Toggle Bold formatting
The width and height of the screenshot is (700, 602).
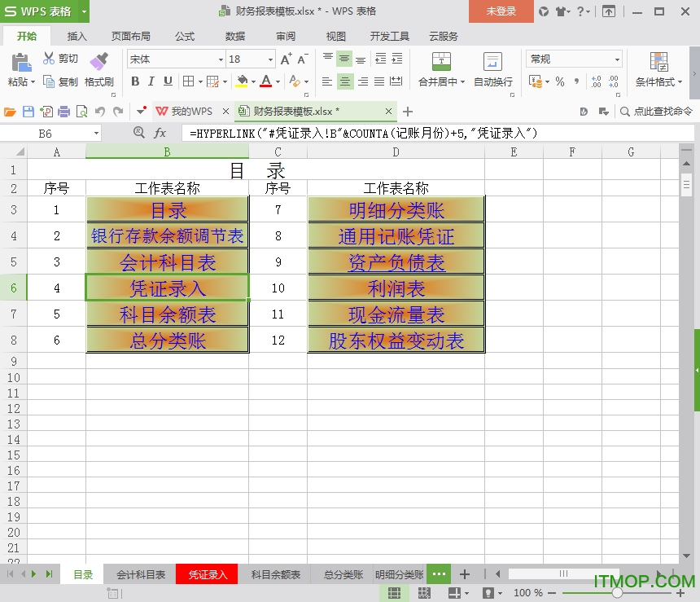click(x=135, y=81)
